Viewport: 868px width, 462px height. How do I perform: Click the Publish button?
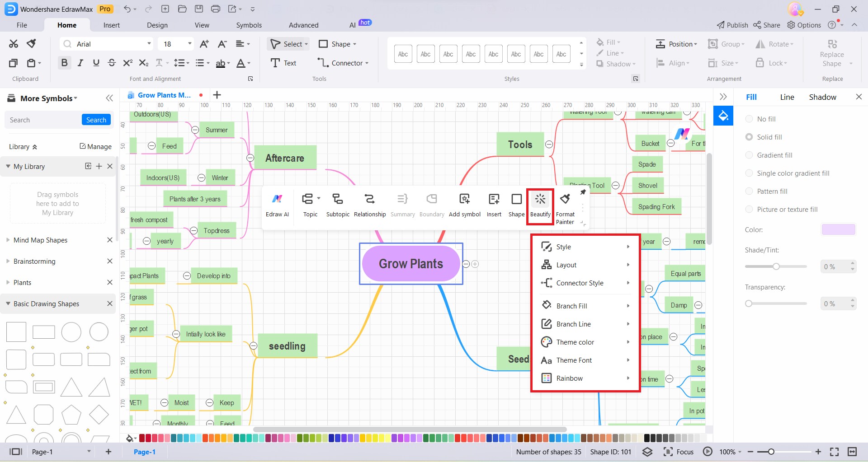click(732, 25)
